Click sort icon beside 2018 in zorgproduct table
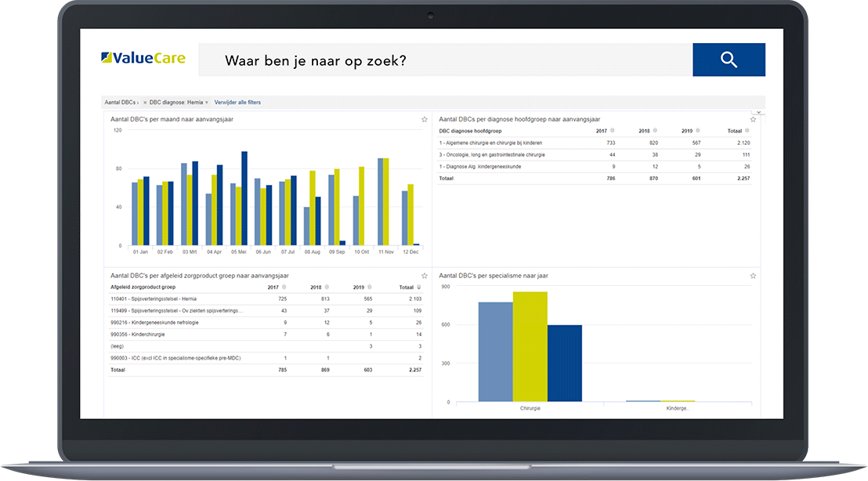868x481 pixels. (328, 288)
